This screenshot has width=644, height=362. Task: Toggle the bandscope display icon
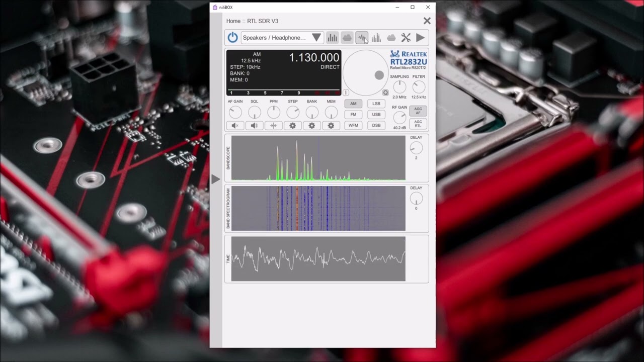tap(332, 38)
